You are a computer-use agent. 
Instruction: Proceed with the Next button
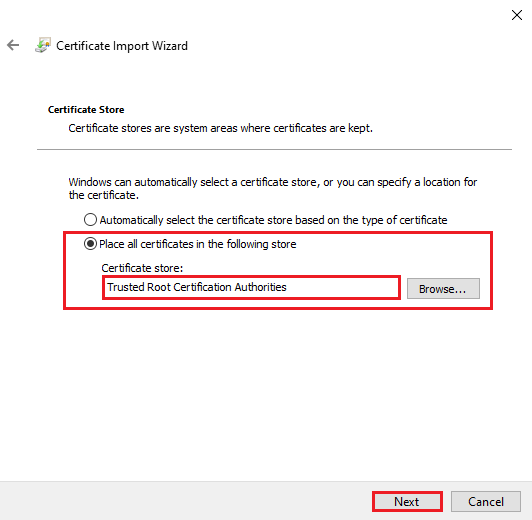(x=407, y=501)
